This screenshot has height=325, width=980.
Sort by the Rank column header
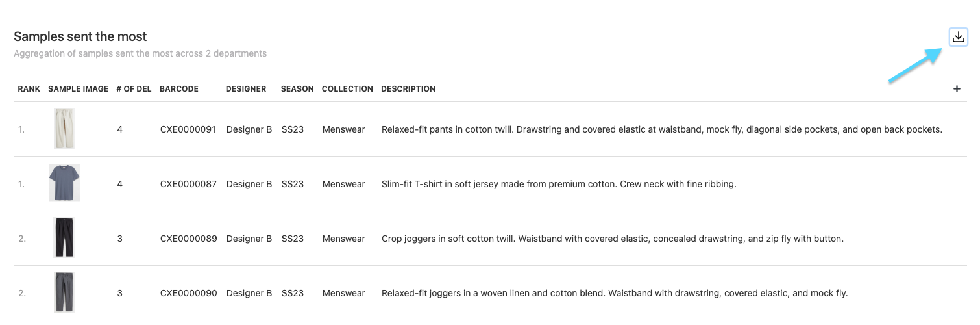29,89
